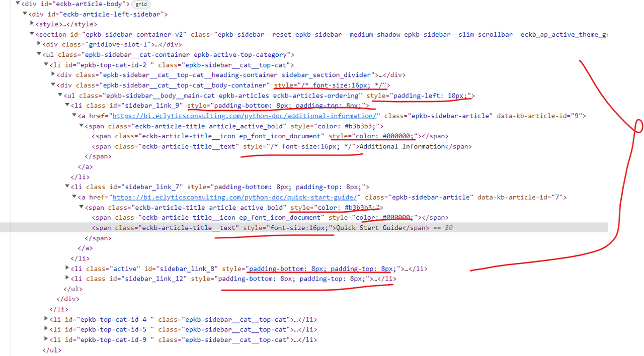
Task: Collapse the eckb-article-left-sidebar div
Action: (25, 14)
